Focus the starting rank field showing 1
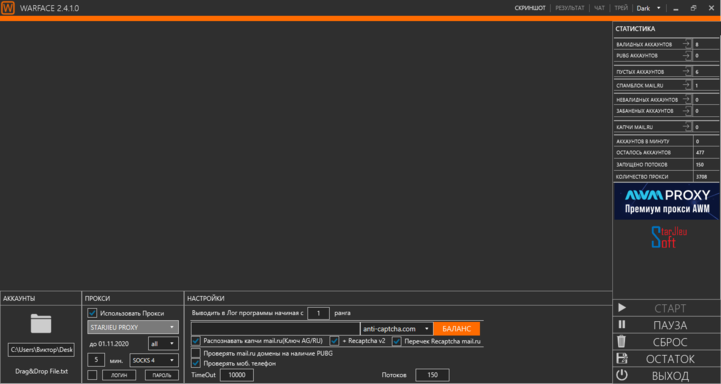 pyautogui.click(x=318, y=313)
